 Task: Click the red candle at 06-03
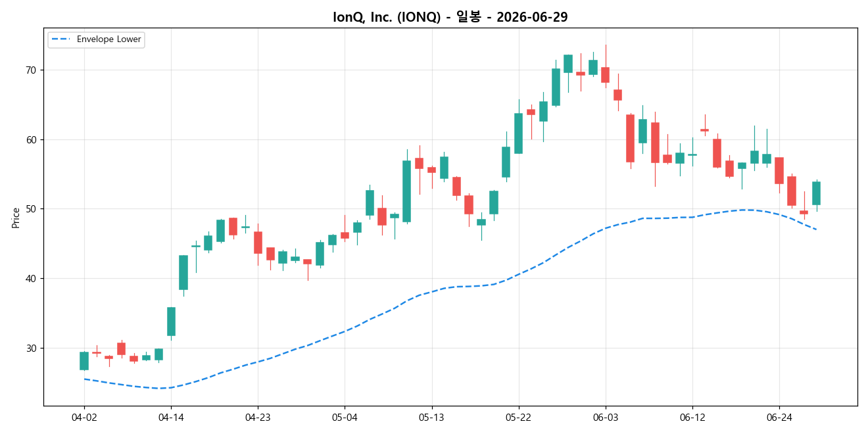[x=605, y=75]
